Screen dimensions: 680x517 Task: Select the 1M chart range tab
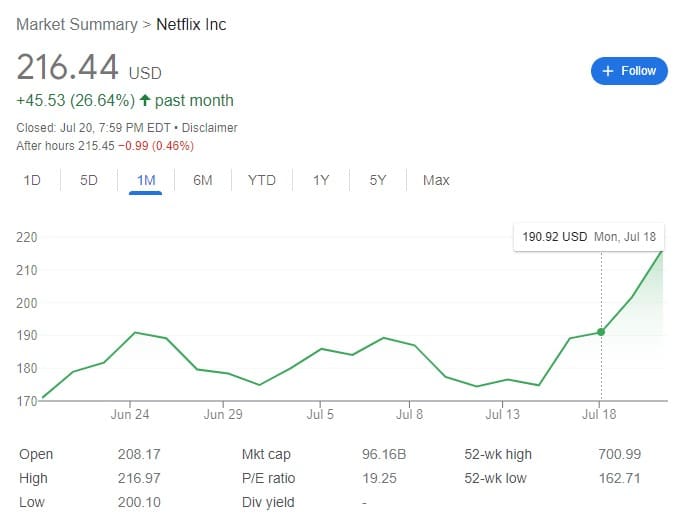coord(146,180)
